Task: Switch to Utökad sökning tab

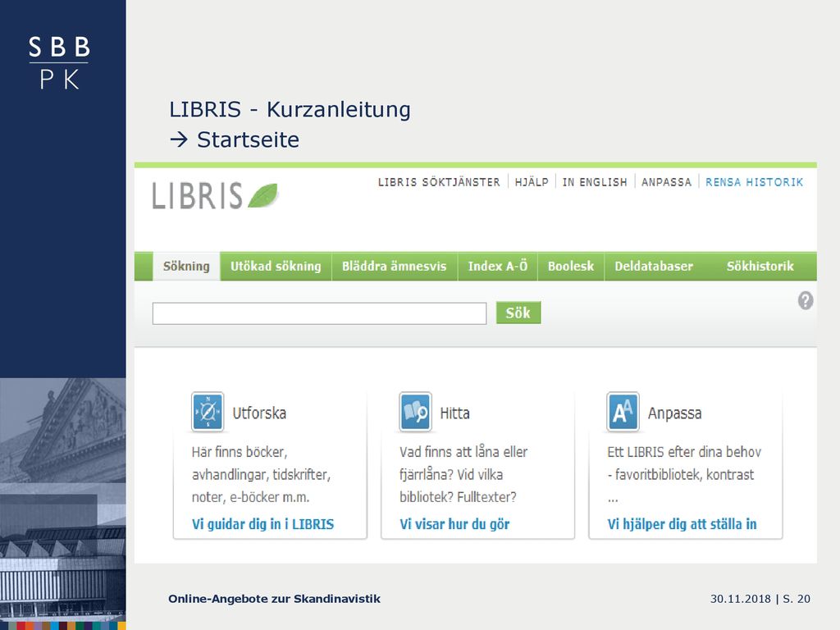Action: [x=276, y=267]
